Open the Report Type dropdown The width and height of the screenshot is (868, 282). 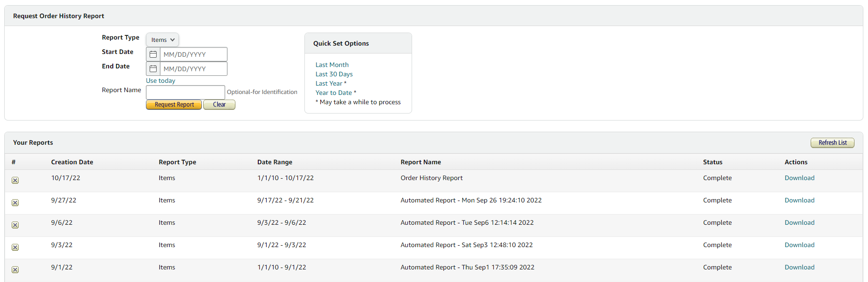point(162,40)
